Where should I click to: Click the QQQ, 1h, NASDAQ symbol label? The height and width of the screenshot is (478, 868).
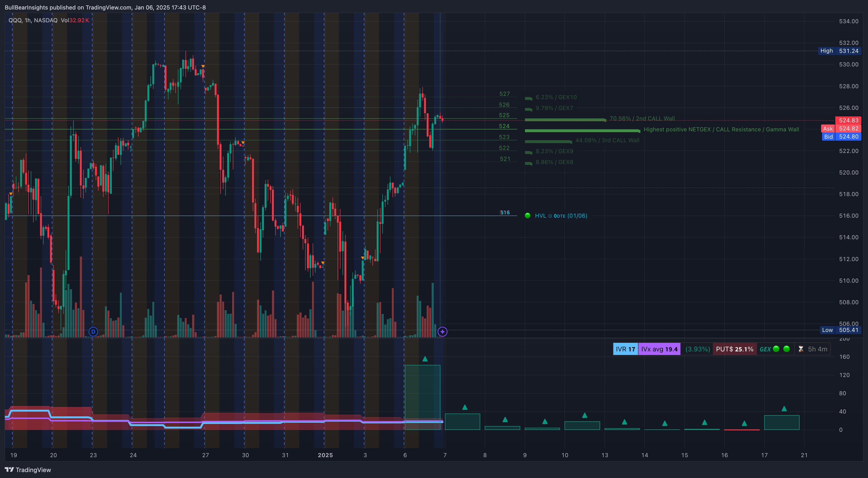(x=33, y=20)
